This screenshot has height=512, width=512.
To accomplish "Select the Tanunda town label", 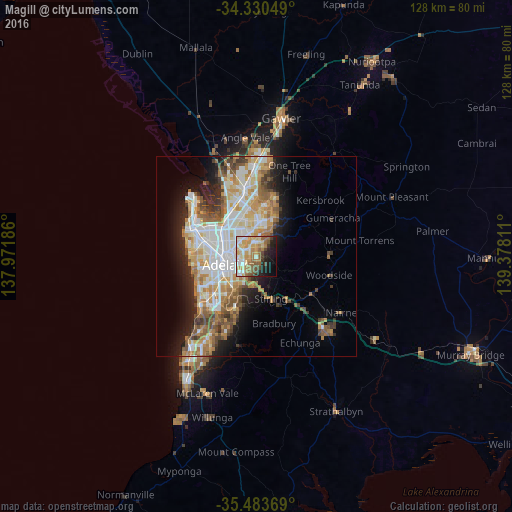I will pyautogui.click(x=360, y=85).
